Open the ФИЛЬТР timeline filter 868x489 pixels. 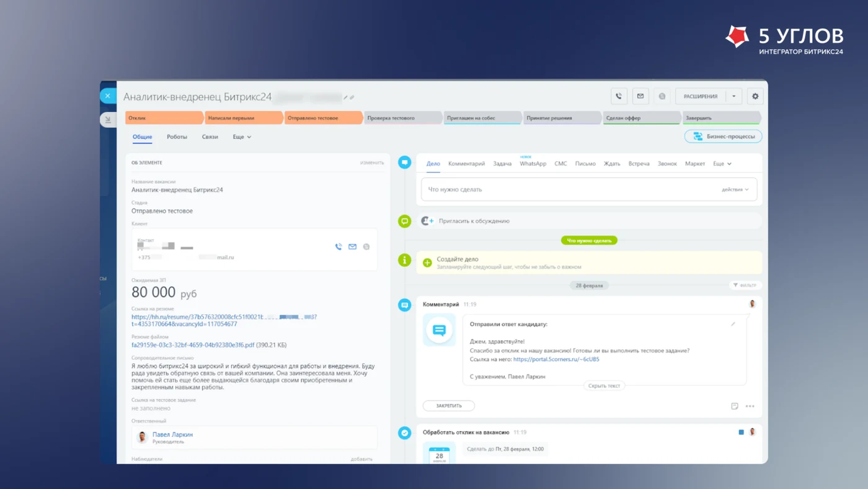(x=745, y=285)
